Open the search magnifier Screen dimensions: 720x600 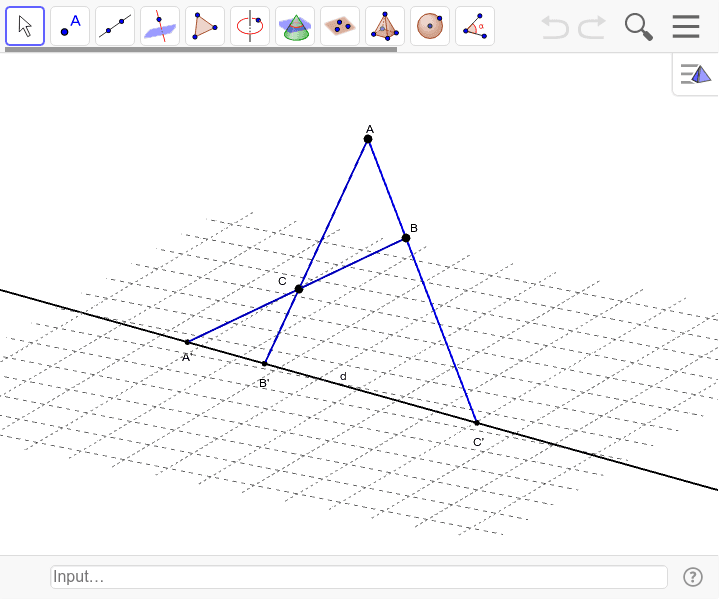point(639,27)
